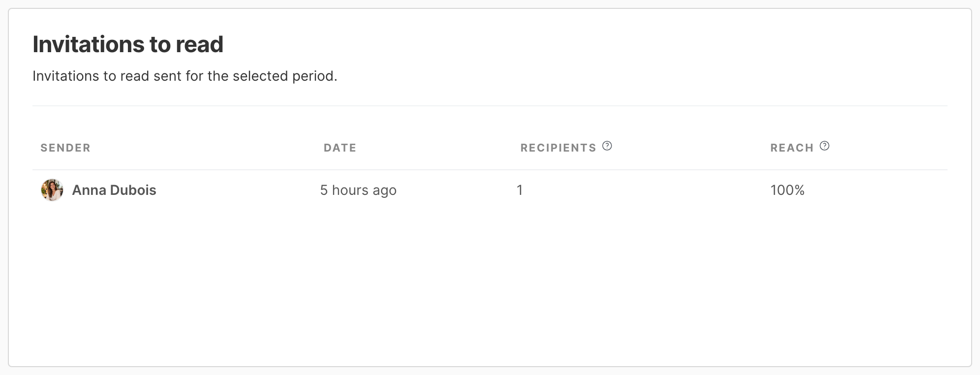
Task: Click the first name 'Anna' beside the avatar
Action: (89, 190)
